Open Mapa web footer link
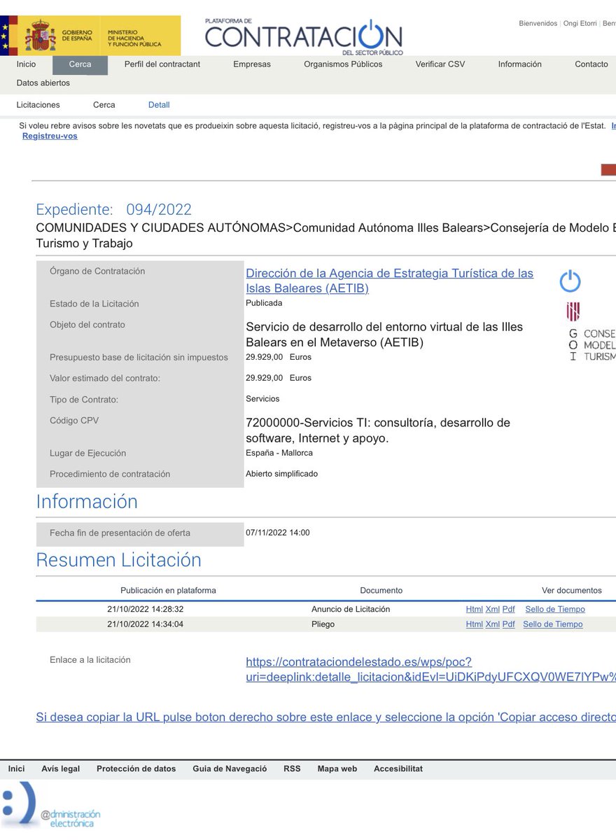616x840 pixels. click(337, 769)
